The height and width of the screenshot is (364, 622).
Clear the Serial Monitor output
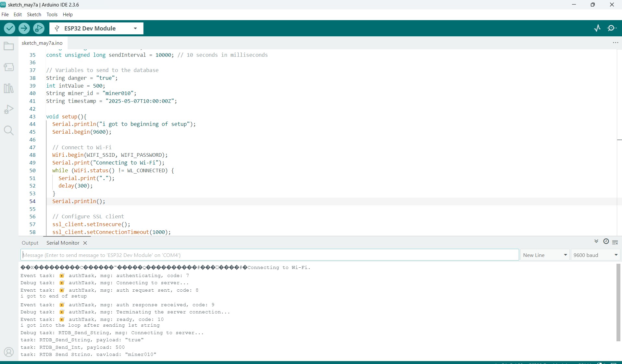click(615, 242)
